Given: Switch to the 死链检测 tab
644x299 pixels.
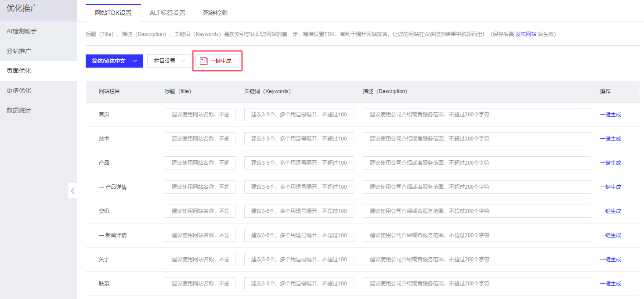Looking at the screenshot, I should pyautogui.click(x=214, y=13).
